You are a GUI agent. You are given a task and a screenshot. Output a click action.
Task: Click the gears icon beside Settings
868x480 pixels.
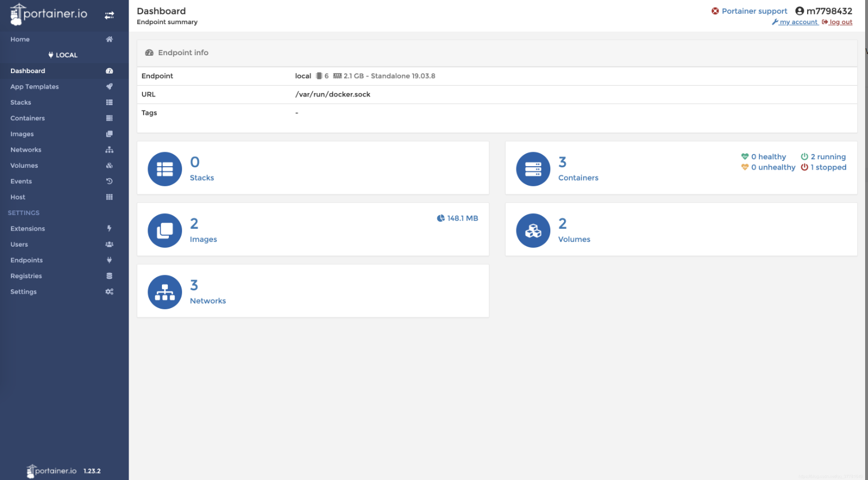pyautogui.click(x=109, y=292)
